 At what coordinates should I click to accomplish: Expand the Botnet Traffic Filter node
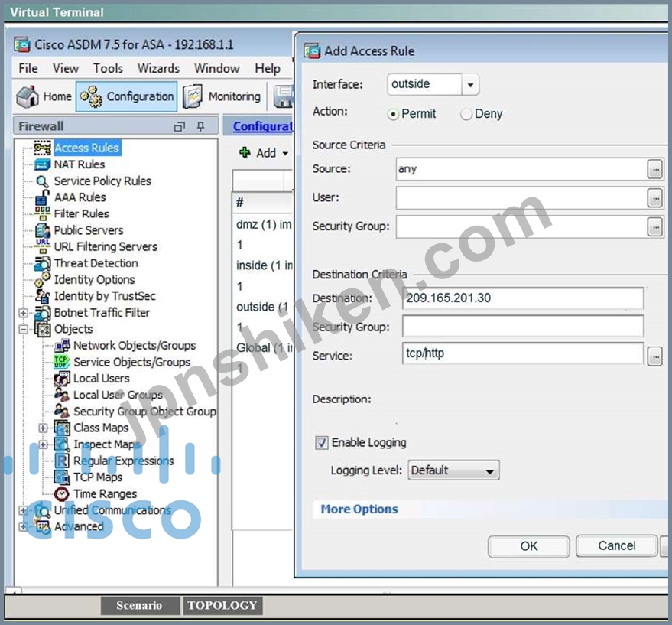(x=24, y=313)
